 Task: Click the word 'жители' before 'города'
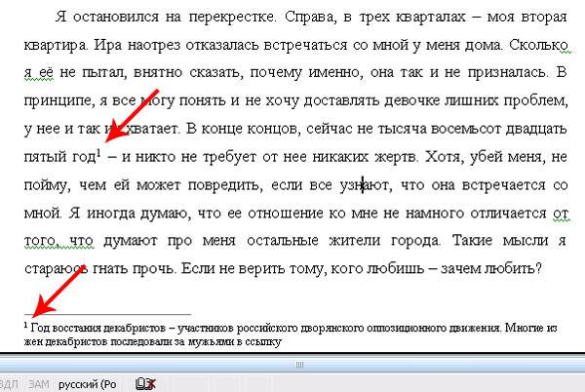tap(355, 241)
